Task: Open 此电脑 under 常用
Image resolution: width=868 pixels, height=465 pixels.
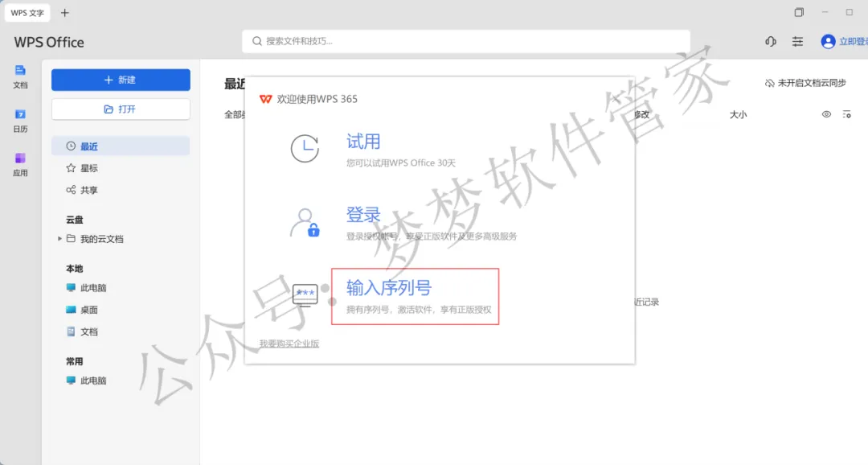Action: click(x=86, y=381)
